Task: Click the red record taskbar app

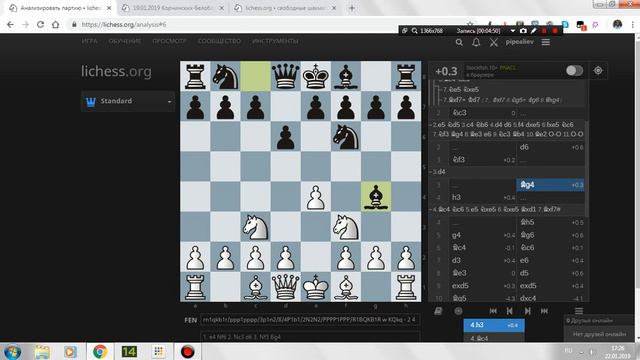Action: click(x=187, y=351)
